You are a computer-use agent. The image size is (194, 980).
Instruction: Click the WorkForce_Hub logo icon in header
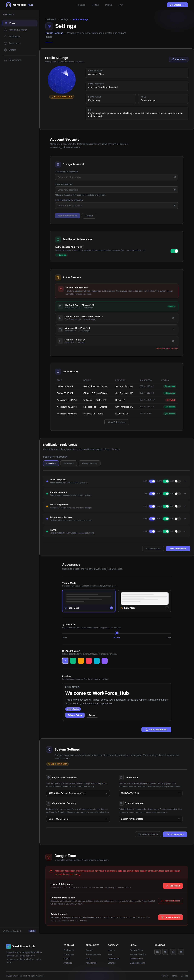[8, 5]
